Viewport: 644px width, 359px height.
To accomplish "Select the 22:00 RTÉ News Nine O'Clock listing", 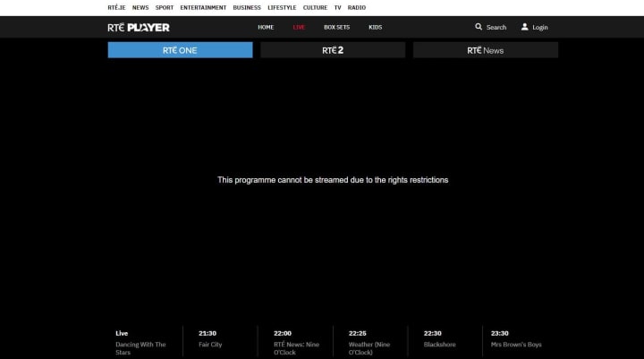I will (296, 343).
